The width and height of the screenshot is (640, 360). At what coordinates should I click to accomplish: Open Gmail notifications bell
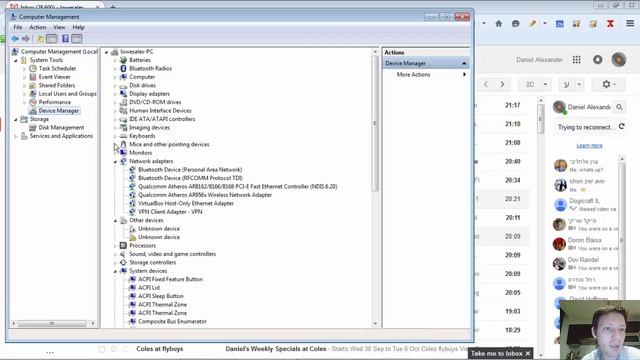pos(598,60)
